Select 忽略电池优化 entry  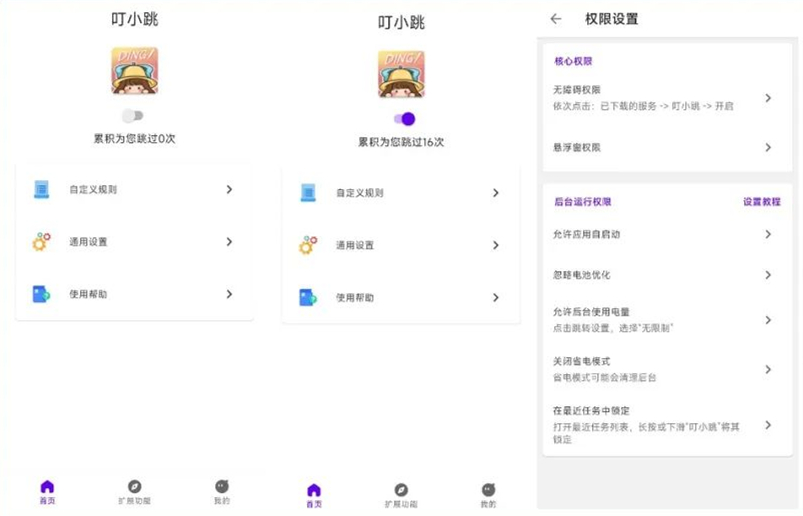(667, 275)
